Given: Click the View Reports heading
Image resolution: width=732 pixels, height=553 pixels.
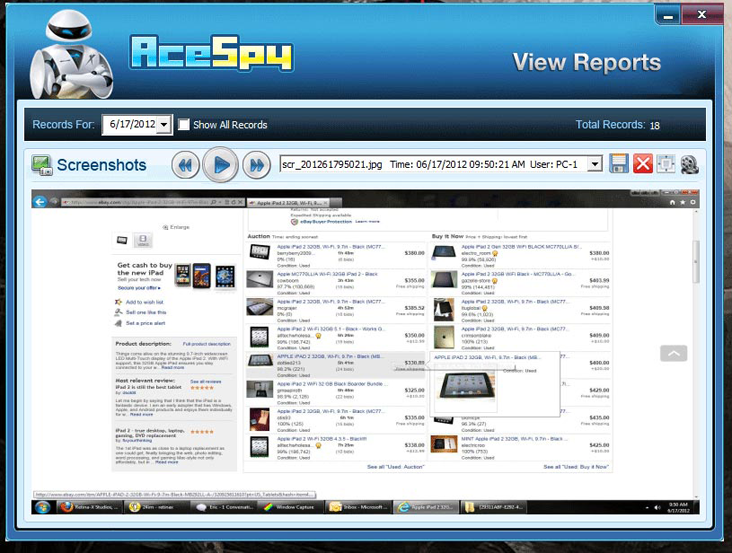Looking at the screenshot, I should [587, 62].
